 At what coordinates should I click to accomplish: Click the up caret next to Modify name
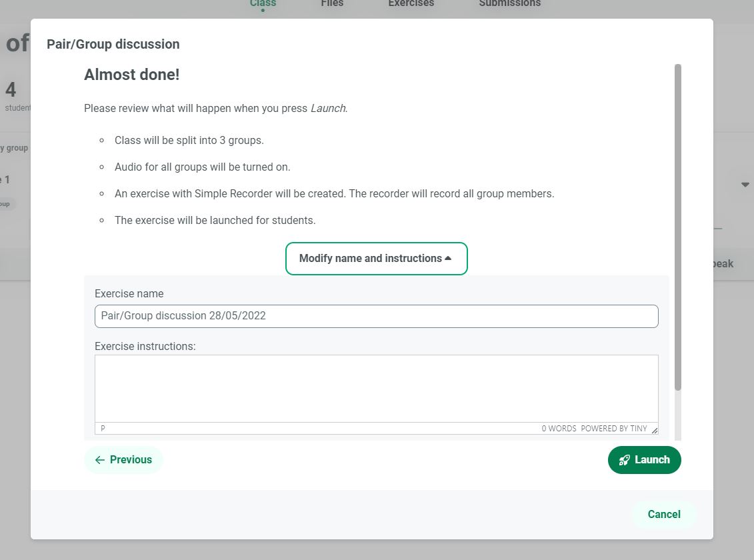[x=448, y=259]
